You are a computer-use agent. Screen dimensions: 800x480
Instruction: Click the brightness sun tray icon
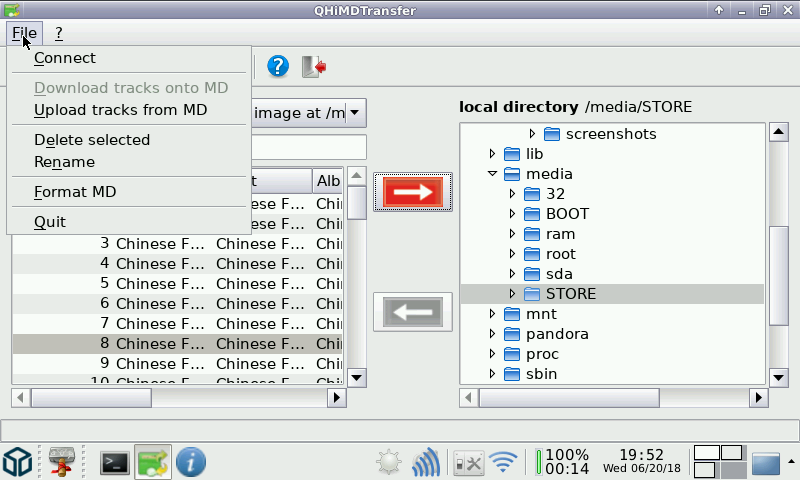[389, 462]
